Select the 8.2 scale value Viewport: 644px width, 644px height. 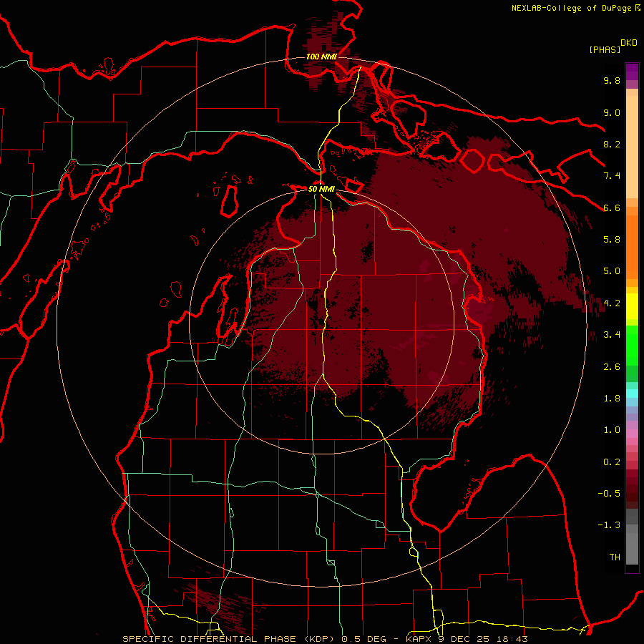coord(612,144)
